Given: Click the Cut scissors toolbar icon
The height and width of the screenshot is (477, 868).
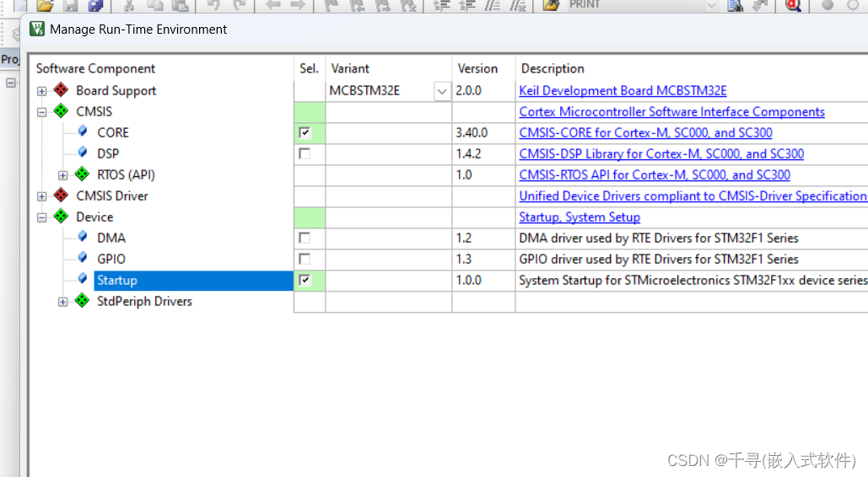Looking at the screenshot, I should point(128,6).
